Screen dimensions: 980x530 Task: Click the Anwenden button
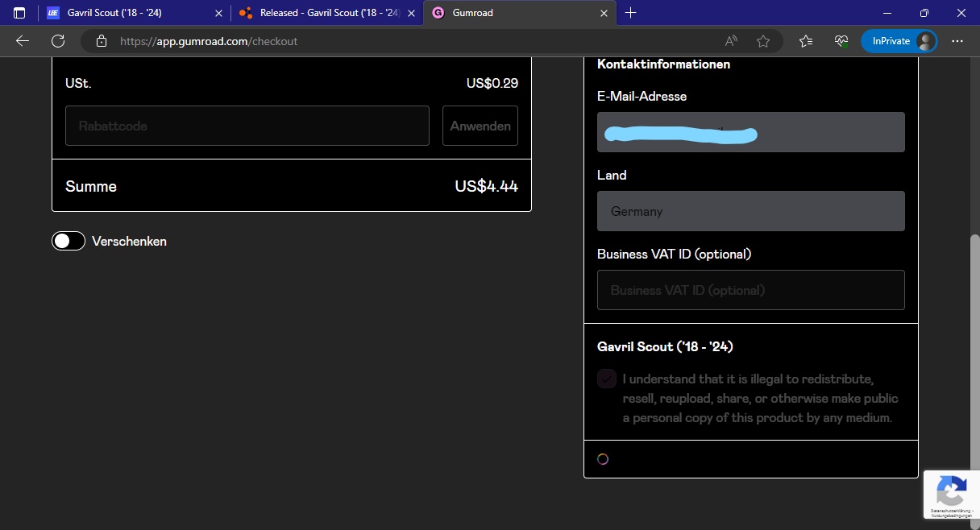(480, 126)
